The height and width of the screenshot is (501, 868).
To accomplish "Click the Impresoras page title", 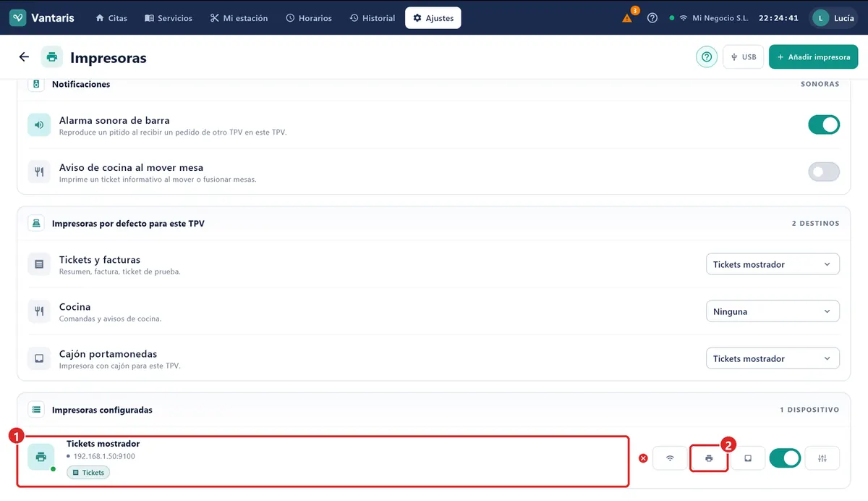I will [x=109, y=58].
